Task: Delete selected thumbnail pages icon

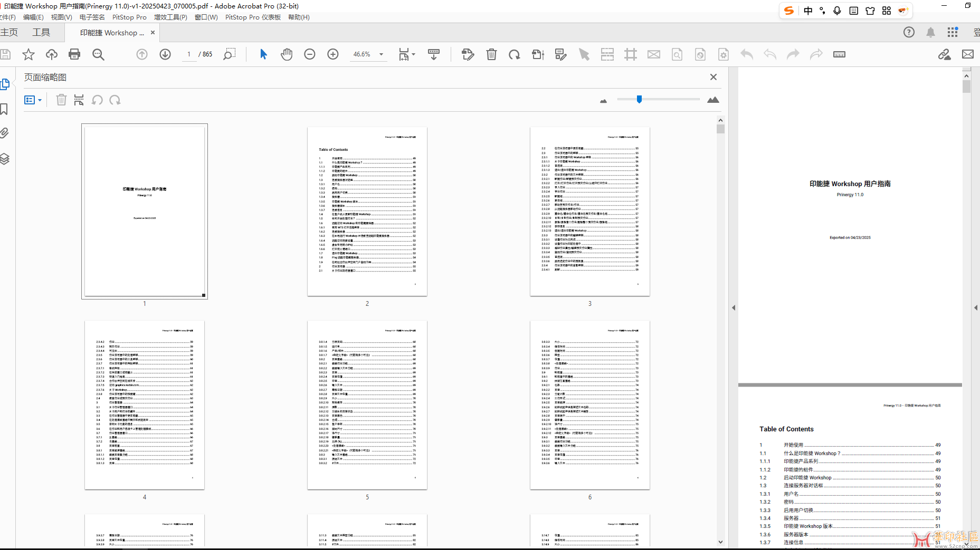Action: (61, 100)
